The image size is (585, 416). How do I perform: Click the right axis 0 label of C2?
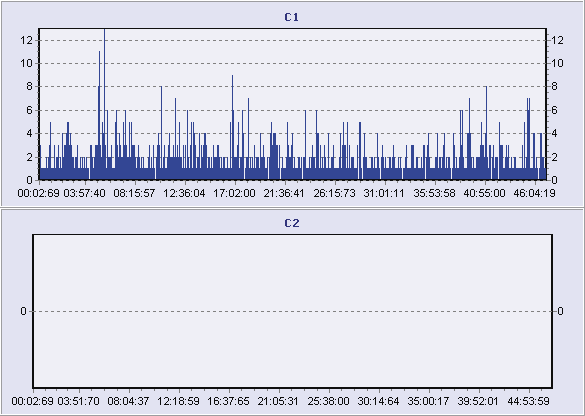(560, 311)
